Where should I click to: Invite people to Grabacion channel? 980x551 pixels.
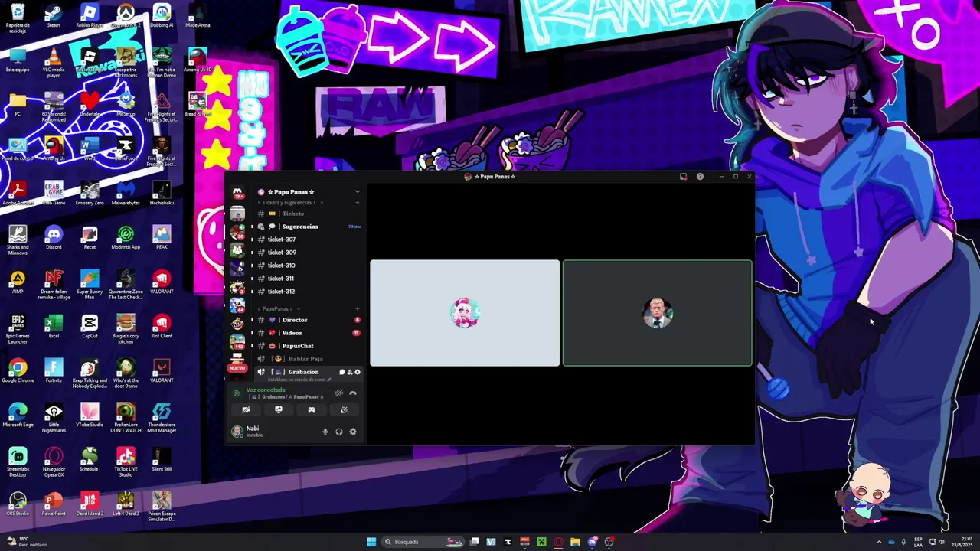click(350, 372)
